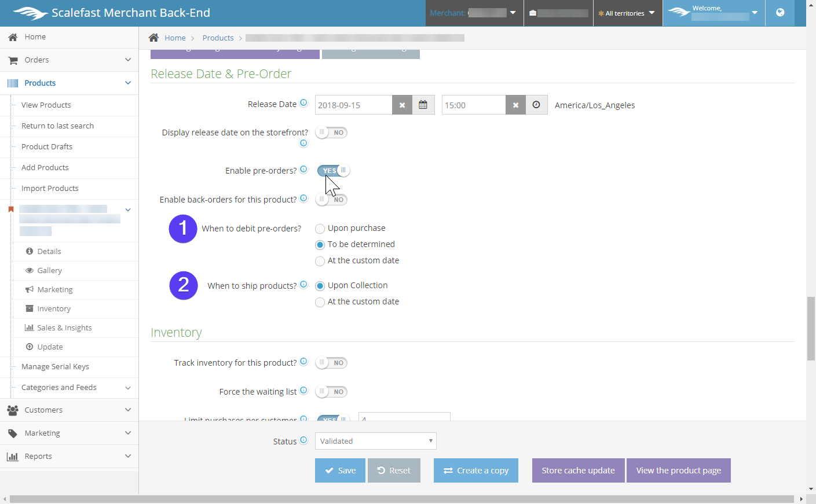Disable the Enable pre-orders toggle
816x504 pixels.
[333, 171]
